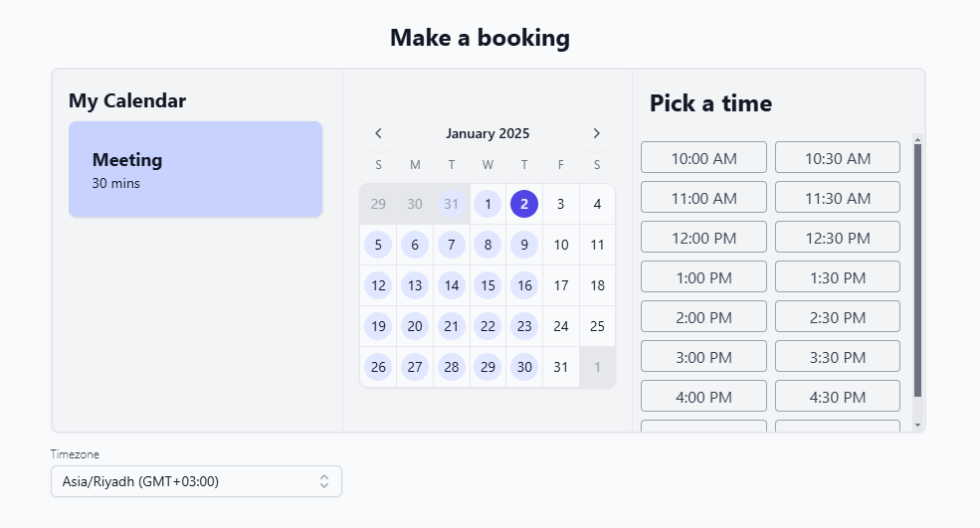Screen dimensions: 980x528
Task: Select January 2 on the calendar
Action: pyautogui.click(x=524, y=204)
